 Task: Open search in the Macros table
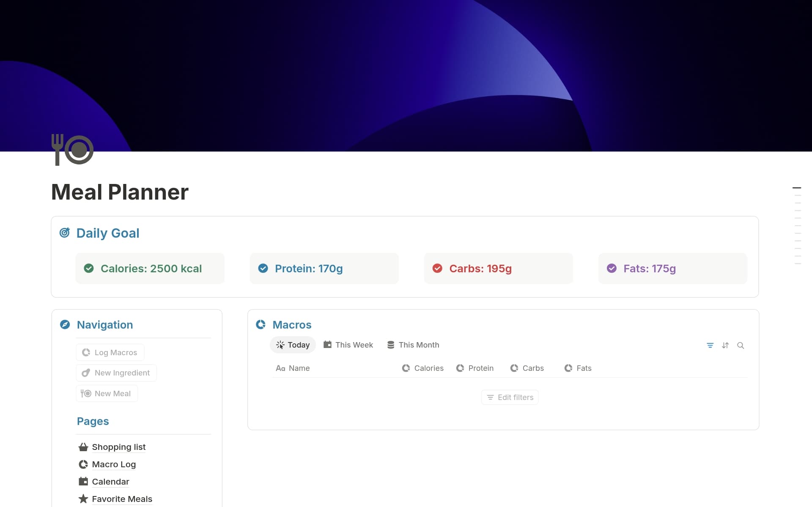coord(741,345)
